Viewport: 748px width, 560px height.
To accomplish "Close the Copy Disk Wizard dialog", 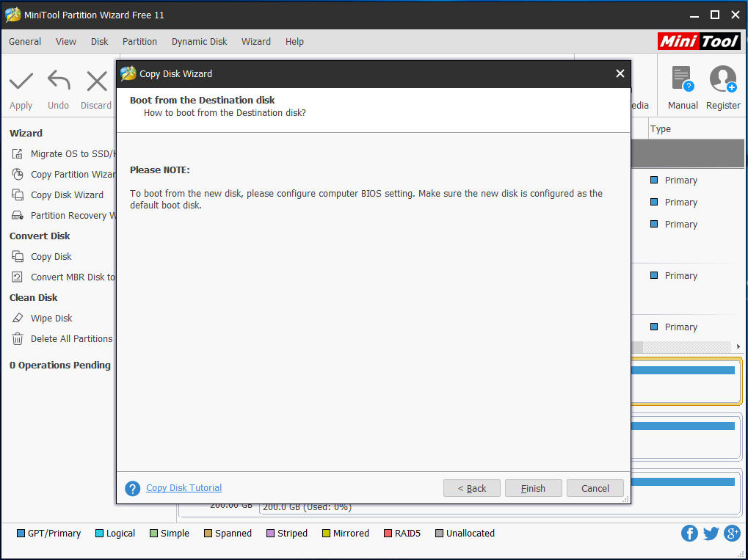I will pos(620,73).
